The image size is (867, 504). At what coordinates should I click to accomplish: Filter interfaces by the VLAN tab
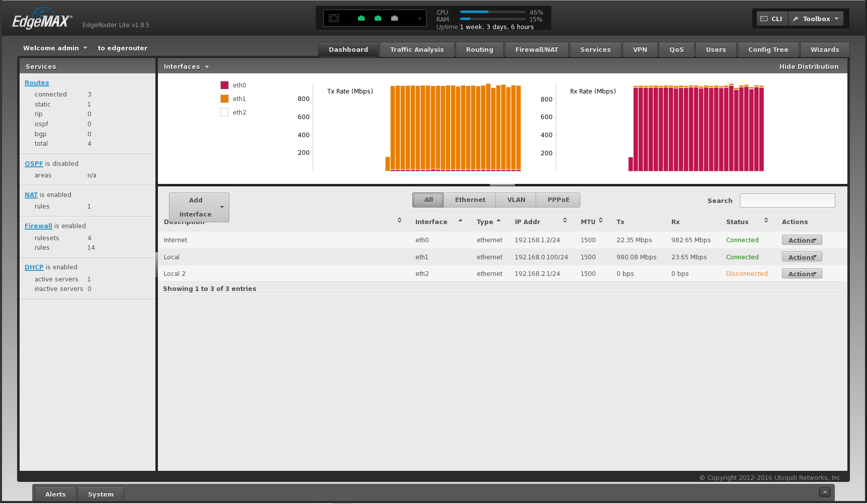pyautogui.click(x=516, y=200)
